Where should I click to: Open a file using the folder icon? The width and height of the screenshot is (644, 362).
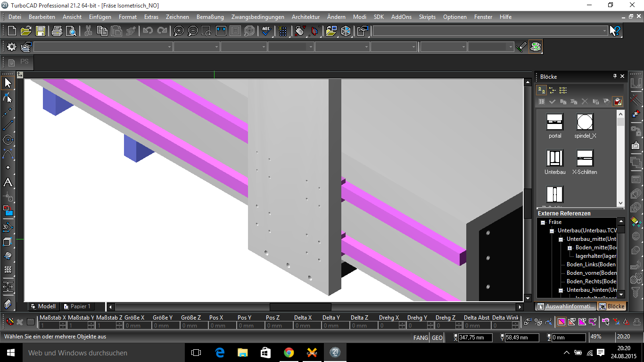[26, 31]
